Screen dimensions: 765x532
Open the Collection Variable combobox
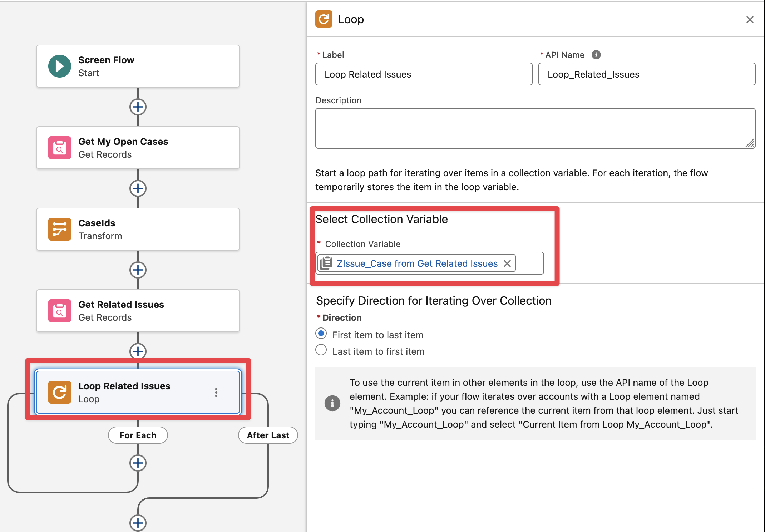point(529,263)
